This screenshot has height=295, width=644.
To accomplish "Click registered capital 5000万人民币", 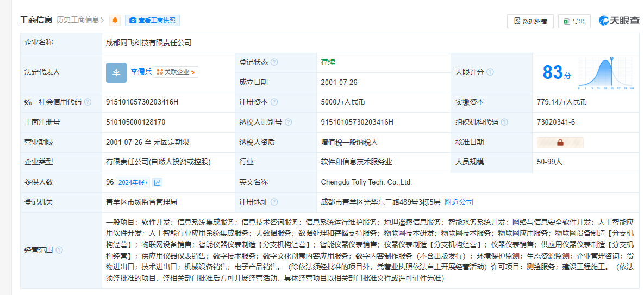I will (x=343, y=102).
